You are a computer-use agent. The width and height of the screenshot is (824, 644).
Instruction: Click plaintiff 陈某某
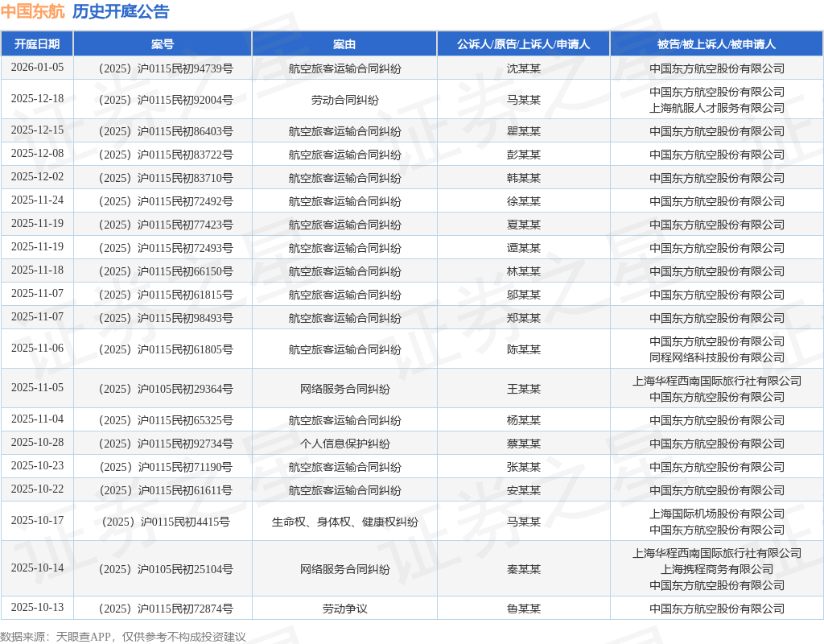point(523,349)
